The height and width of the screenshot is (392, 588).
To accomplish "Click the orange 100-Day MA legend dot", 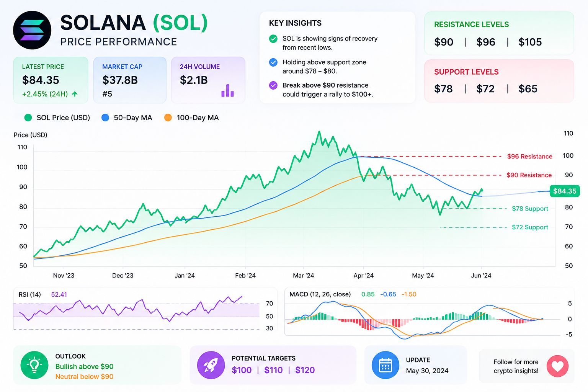I will click(168, 118).
